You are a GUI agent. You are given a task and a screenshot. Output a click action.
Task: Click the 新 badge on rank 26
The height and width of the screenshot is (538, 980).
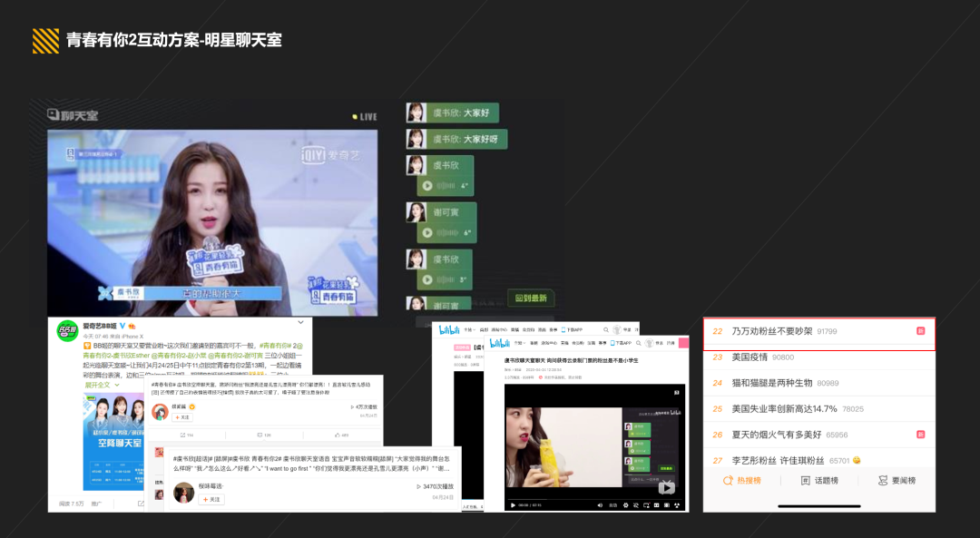point(921,435)
